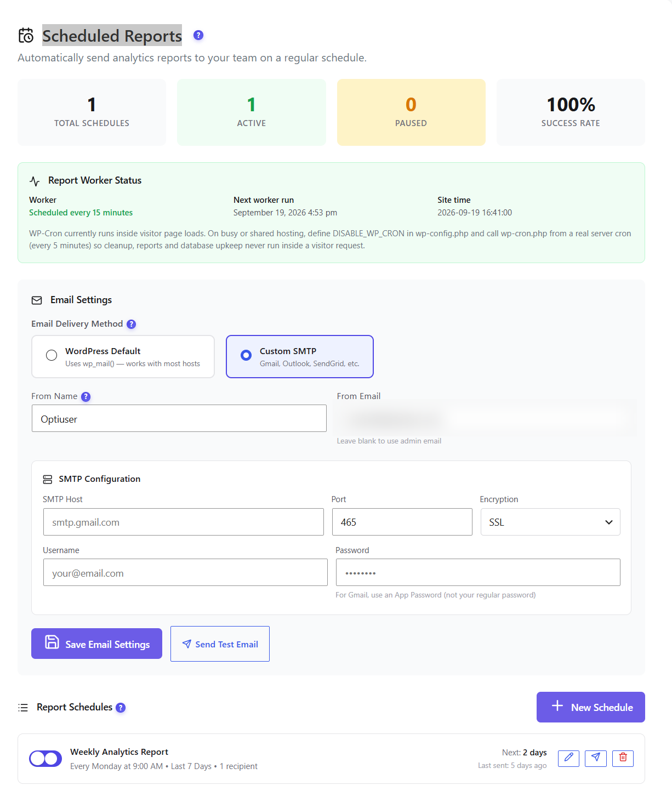Create a New Schedule
The height and width of the screenshot is (791, 672).
591,707
